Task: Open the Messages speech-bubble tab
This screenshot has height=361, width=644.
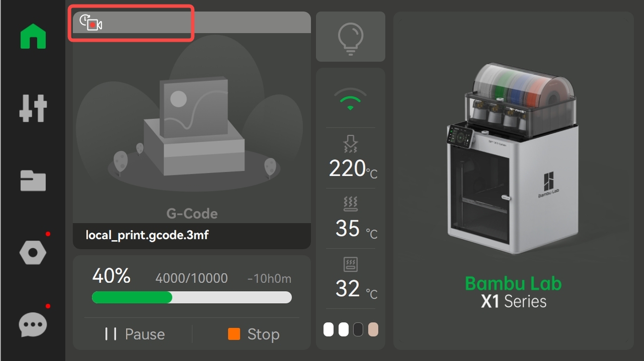Action: (33, 325)
